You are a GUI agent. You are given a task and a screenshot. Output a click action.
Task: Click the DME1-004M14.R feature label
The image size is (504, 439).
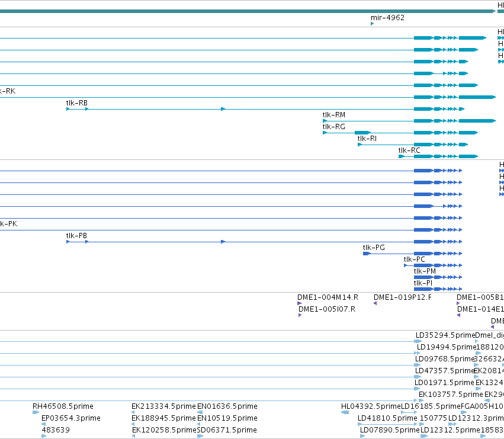tap(328, 297)
